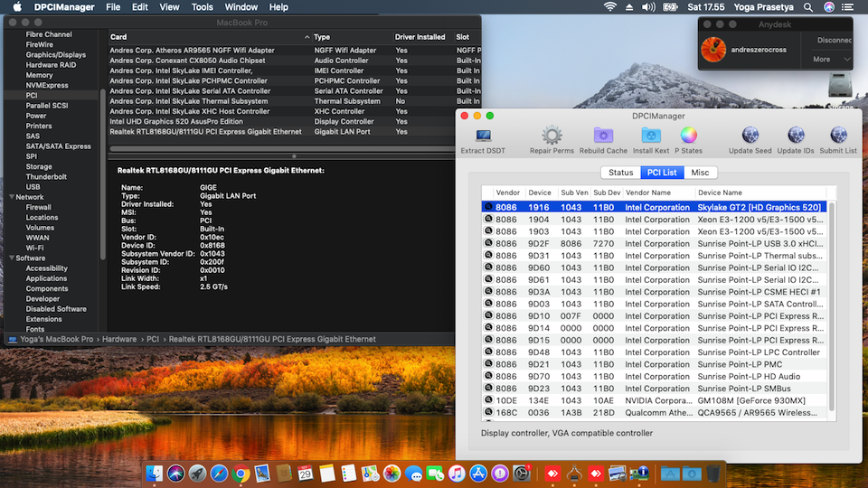This screenshot has width=868, height=488.
Task: Switch to the Misc tab
Action: pyautogui.click(x=699, y=173)
